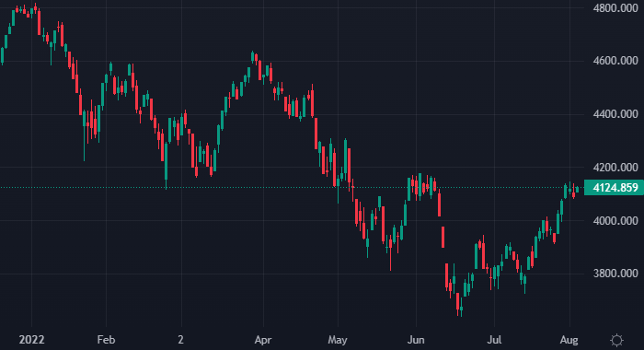Click the 2022 time axis label
Viewport: 644px width, 350px height.
click(31, 340)
